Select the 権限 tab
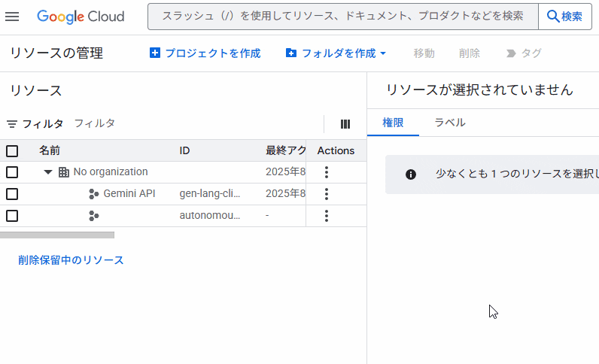The height and width of the screenshot is (364, 599). (393, 123)
